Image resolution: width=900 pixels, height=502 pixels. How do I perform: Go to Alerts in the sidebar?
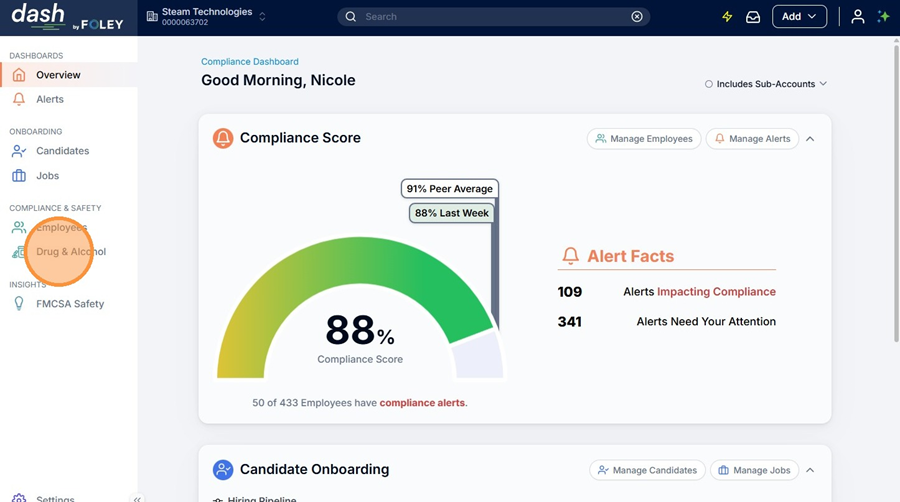pos(50,99)
